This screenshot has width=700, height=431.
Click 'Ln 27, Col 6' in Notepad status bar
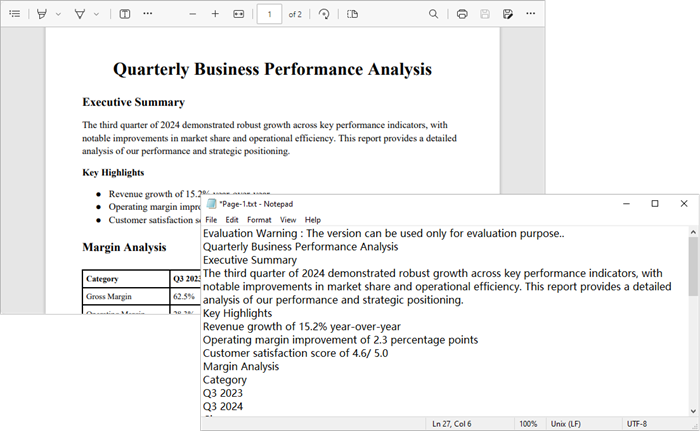[451, 424]
